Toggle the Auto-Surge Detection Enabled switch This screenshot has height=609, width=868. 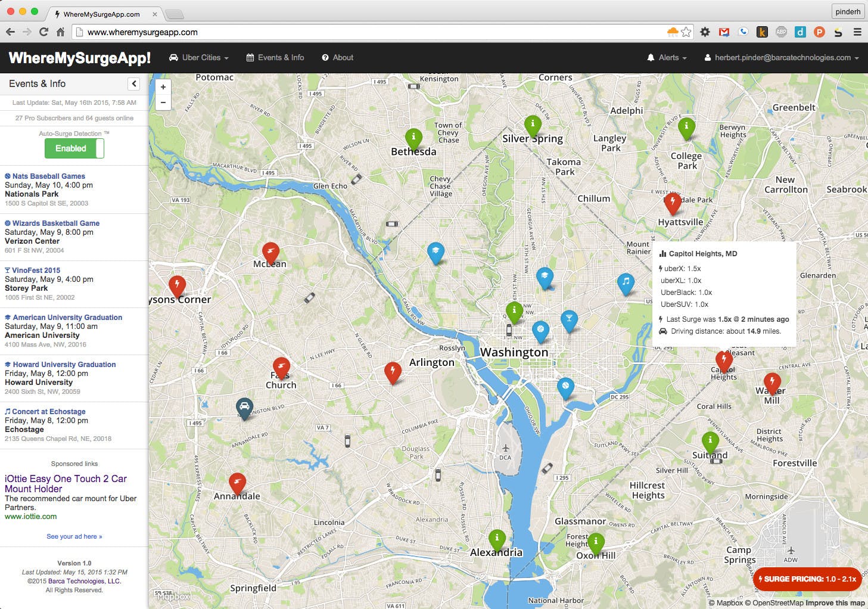coord(74,148)
